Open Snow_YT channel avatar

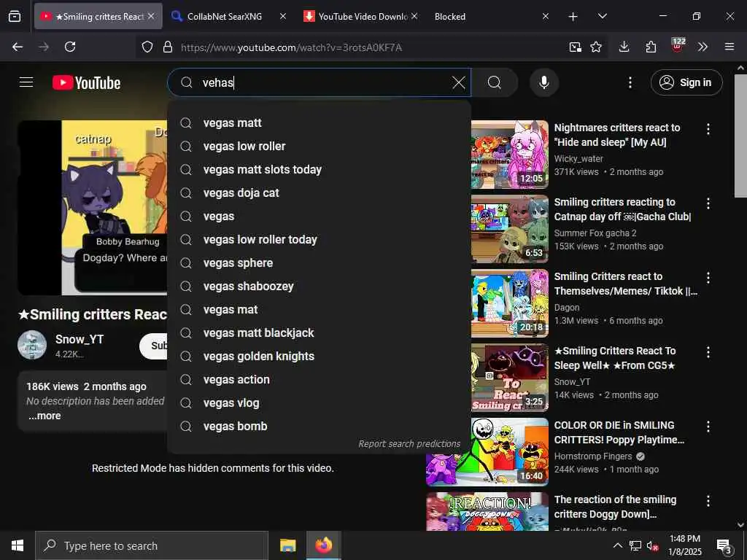(x=32, y=345)
